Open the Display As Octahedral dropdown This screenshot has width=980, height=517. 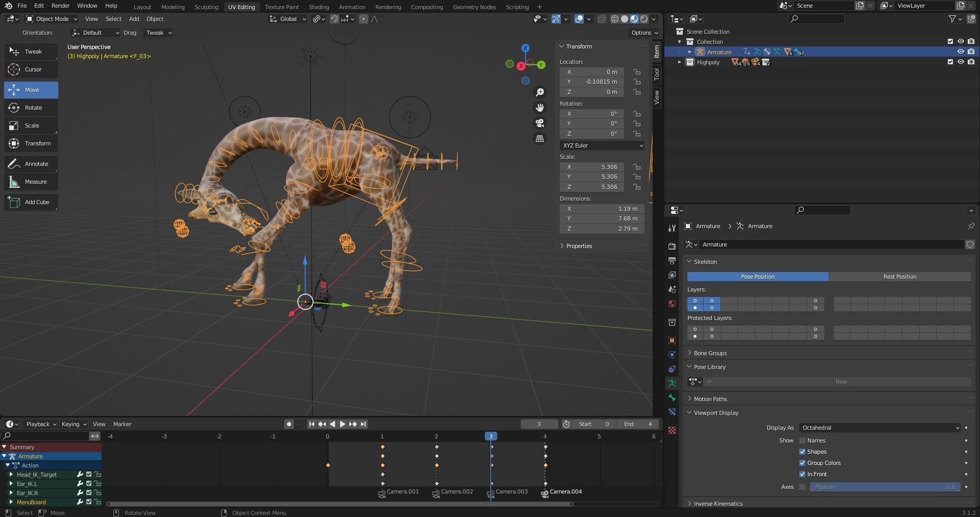[x=880, y=428]
